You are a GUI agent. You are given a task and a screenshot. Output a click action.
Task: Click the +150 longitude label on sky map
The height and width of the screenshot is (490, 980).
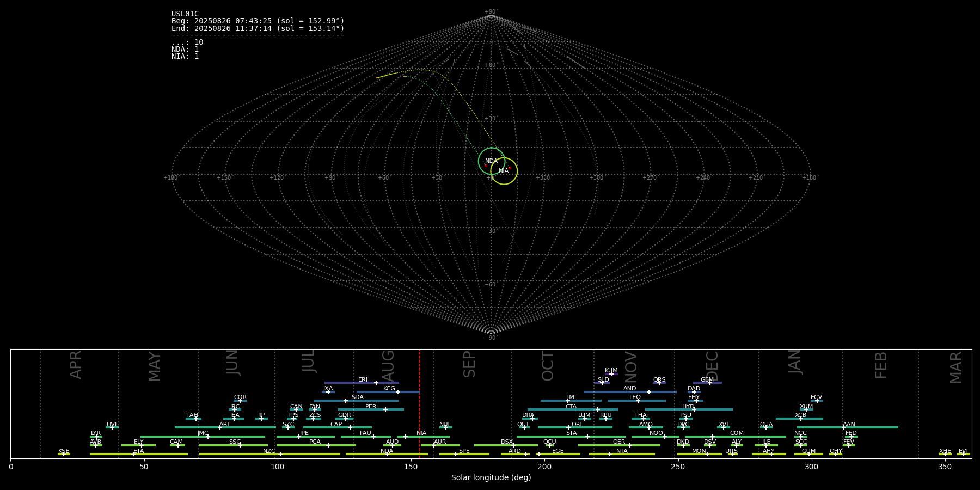pos(224,178)
